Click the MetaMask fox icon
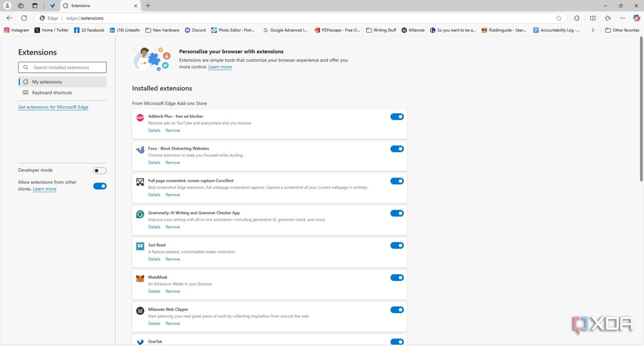The height and width of the screenshot is (346, 644). point(140,278)
